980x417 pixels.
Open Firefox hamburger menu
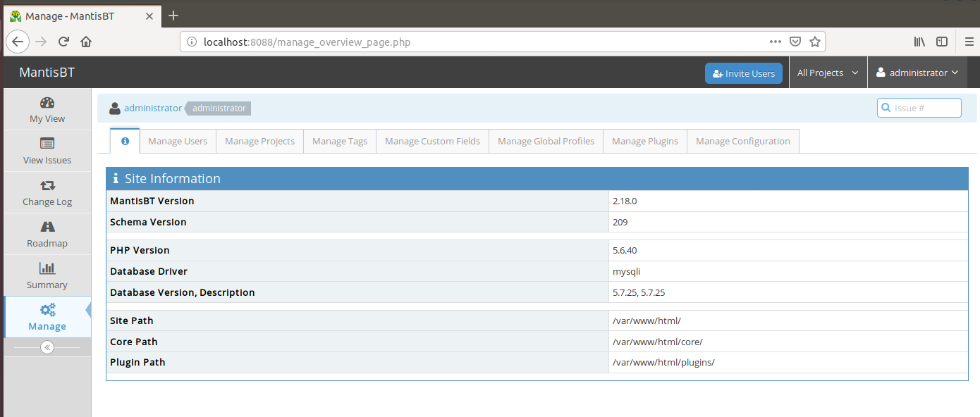tap(969, 42)
